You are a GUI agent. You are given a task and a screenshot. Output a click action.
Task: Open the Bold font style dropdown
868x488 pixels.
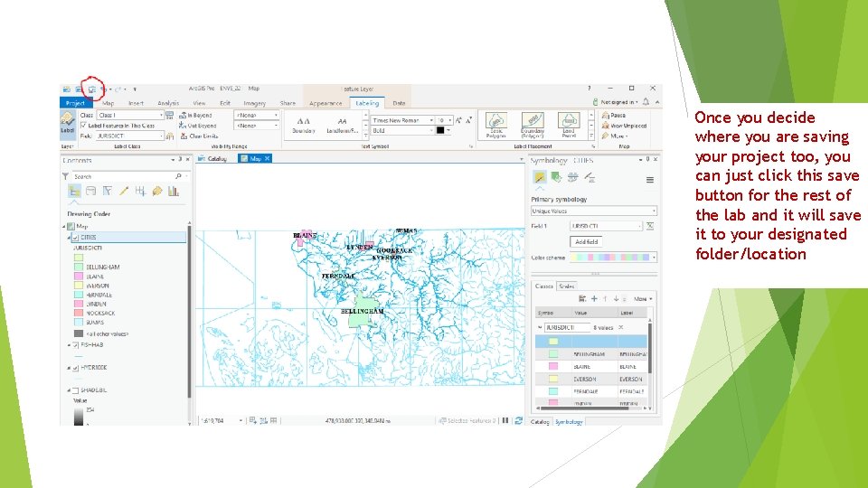pyautogui.click(x=402, y=130)
